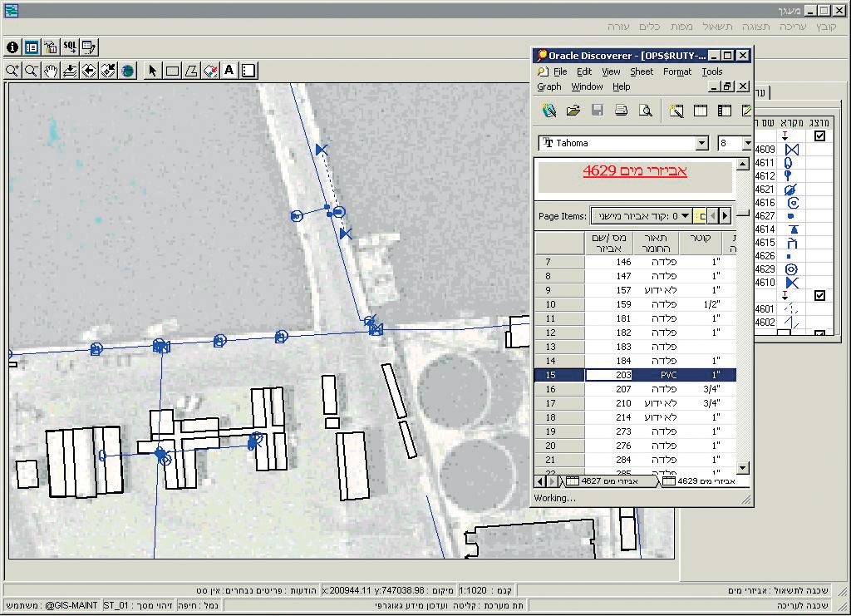Screen dimensions: 851x616
Task: Click the crosstab layout icon in Discoverer
Action: click(725, 111)
